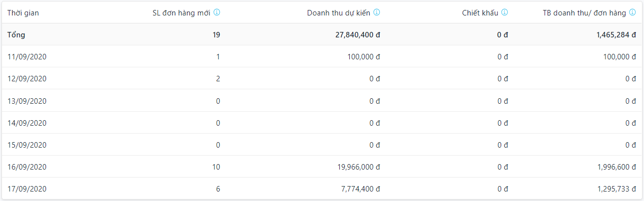
Task: Click the 19,966,000 đ revenue cell
Action: click(x=359, y=167)
